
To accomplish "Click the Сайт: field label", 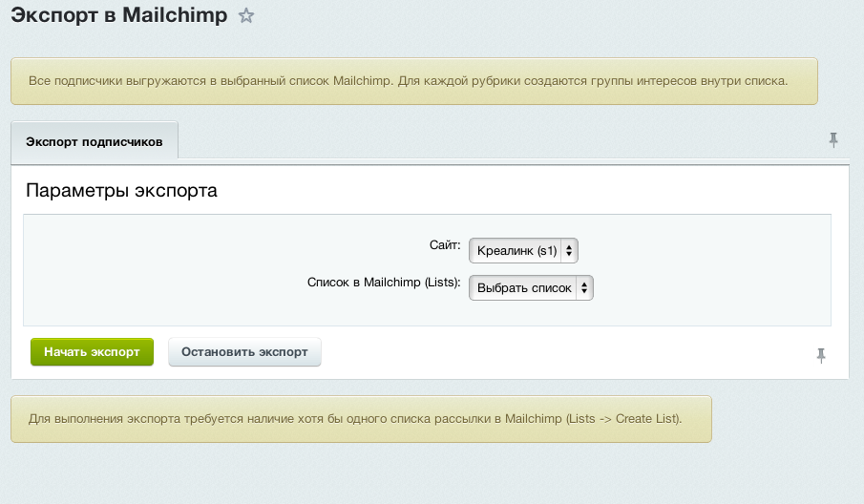I will (445, 245).
